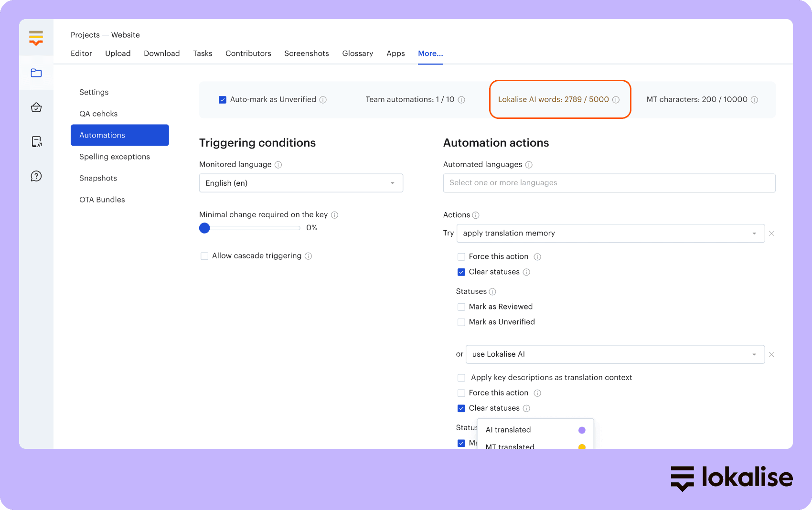Switch to the Glossary tab
The height and width of the screenshot is (510, 812).
(357, 53)
